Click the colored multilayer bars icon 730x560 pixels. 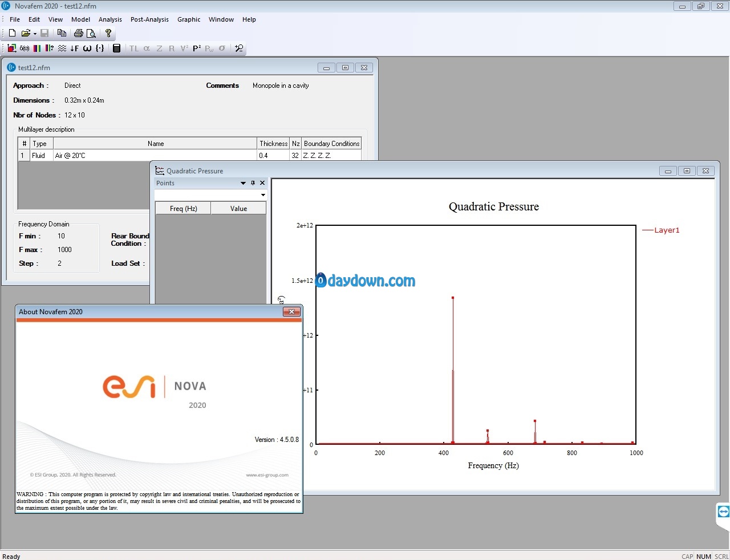tap(37, 48)
